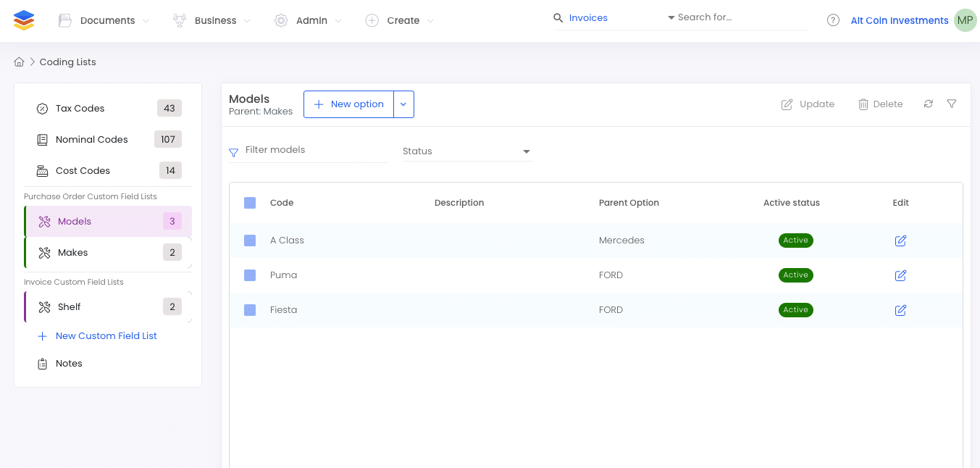Expand the Admin menu chevron
The image size is (980, 468).
pyautogui.click(x=338, y=21)
